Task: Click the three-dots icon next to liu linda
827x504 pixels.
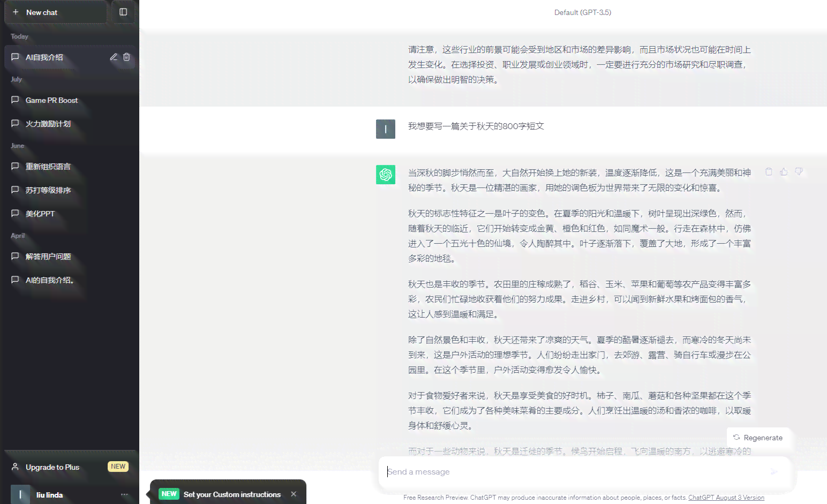Action: [x=124, y=495]
